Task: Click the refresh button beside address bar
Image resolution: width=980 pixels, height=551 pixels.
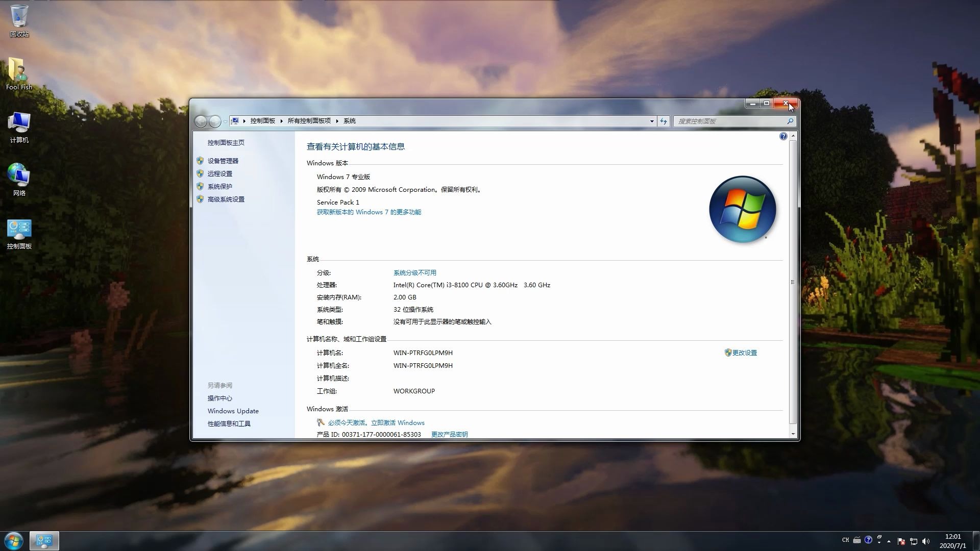Action: click(x=663, y=121)
